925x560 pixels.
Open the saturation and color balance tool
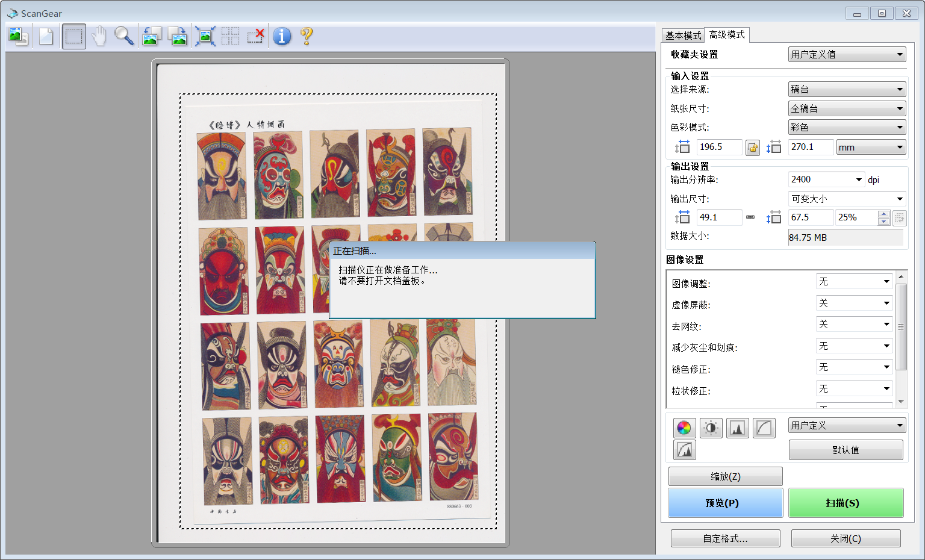(684, 428)
